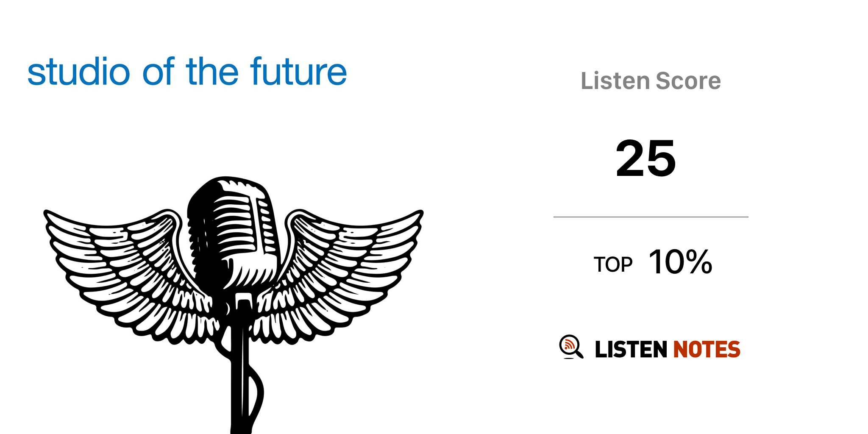This screenshot has height=434, width=868.
Task: Click the horizontal divider under the score
Action: pos(651,217)
